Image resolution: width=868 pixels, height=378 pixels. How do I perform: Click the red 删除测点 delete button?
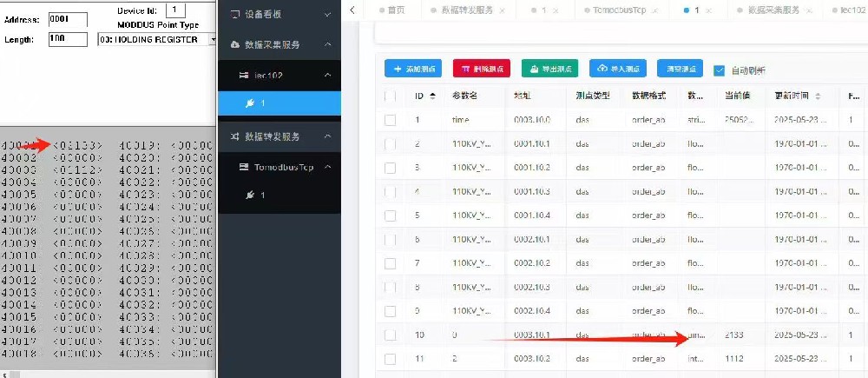pyautogui.click(x=481, y=69)
